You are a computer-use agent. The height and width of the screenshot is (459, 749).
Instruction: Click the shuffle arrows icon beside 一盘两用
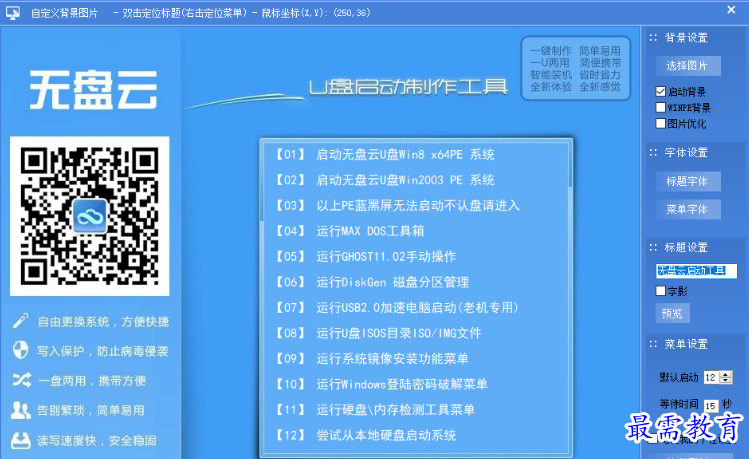pyautogui.click(x=21, y=380)
